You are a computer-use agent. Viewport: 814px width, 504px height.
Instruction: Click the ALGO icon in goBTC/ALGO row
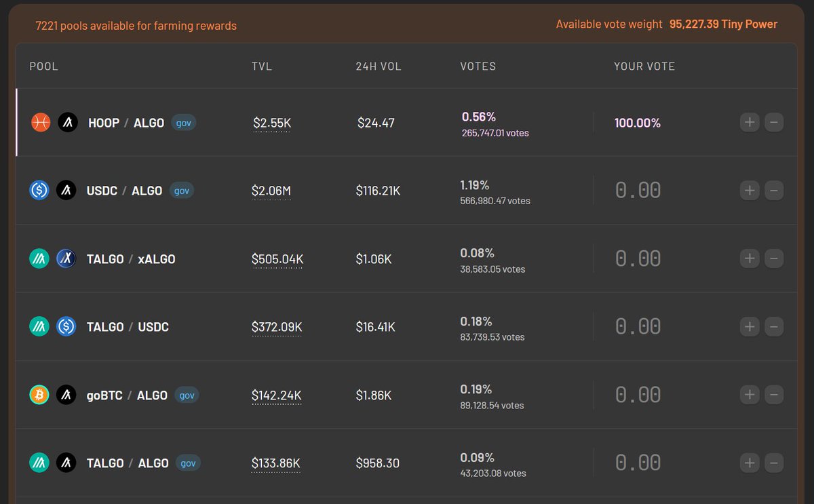(x=66, y=395)
